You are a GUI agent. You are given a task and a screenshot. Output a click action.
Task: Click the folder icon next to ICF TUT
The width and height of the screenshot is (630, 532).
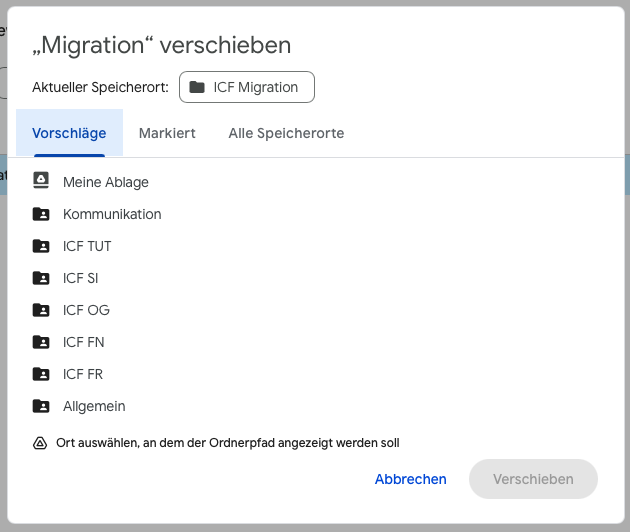tap(40, 246)
